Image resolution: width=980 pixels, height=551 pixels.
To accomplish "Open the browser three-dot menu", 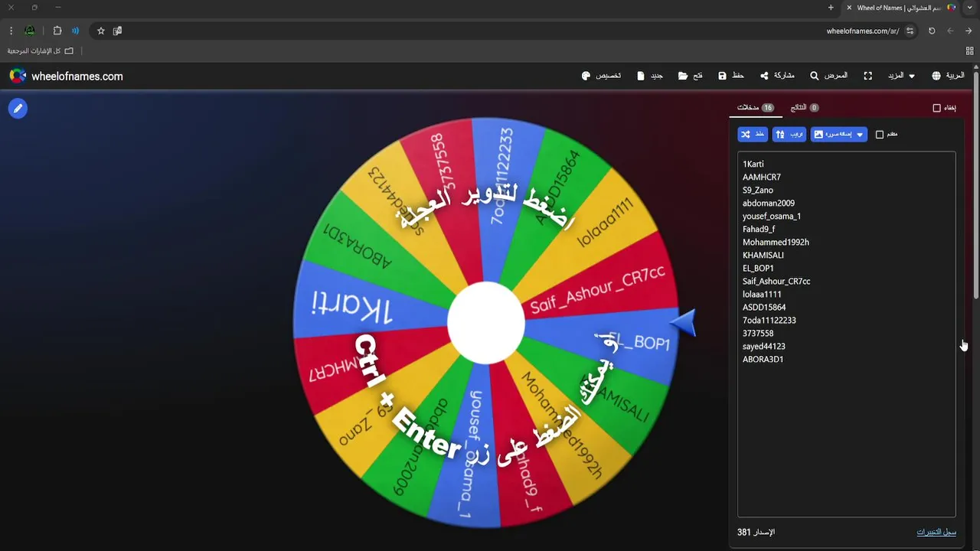I will pos(11,31).
